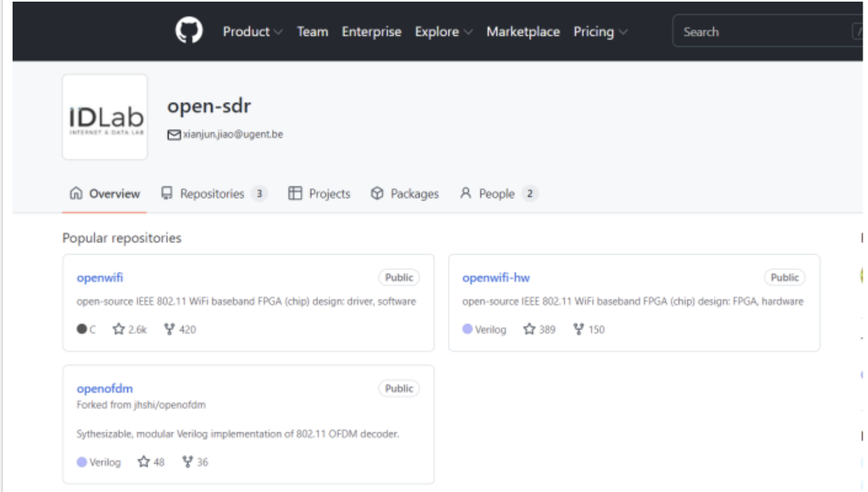Click the star icon on openwifi card

pyautogui.click(x=119, y=329)
